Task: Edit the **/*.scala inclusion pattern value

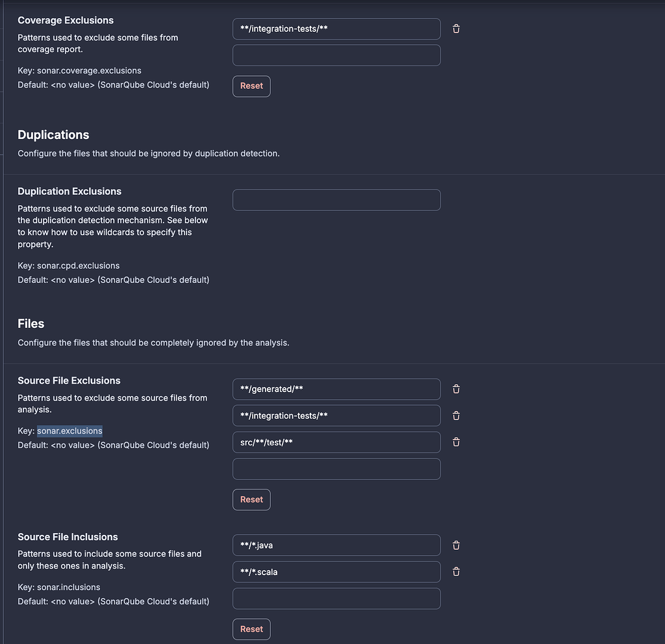Action: point(336,572)
